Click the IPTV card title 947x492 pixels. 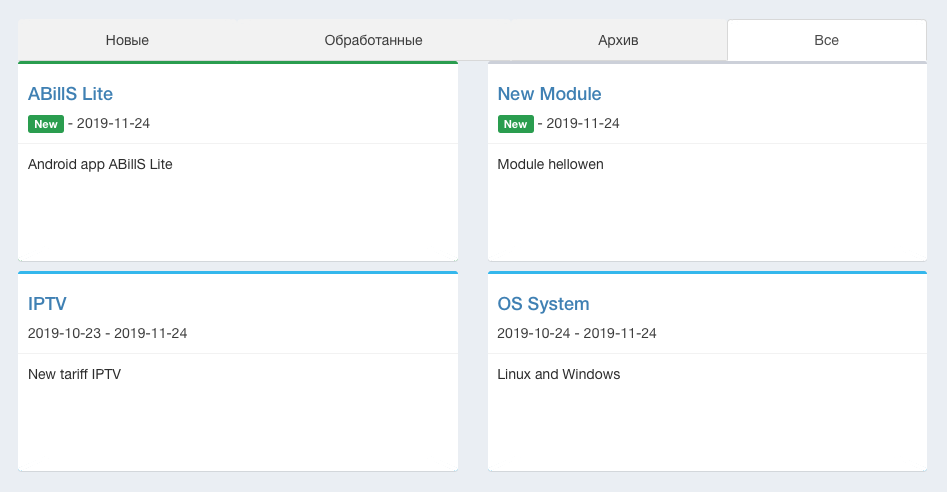click(x=47, y=304)
